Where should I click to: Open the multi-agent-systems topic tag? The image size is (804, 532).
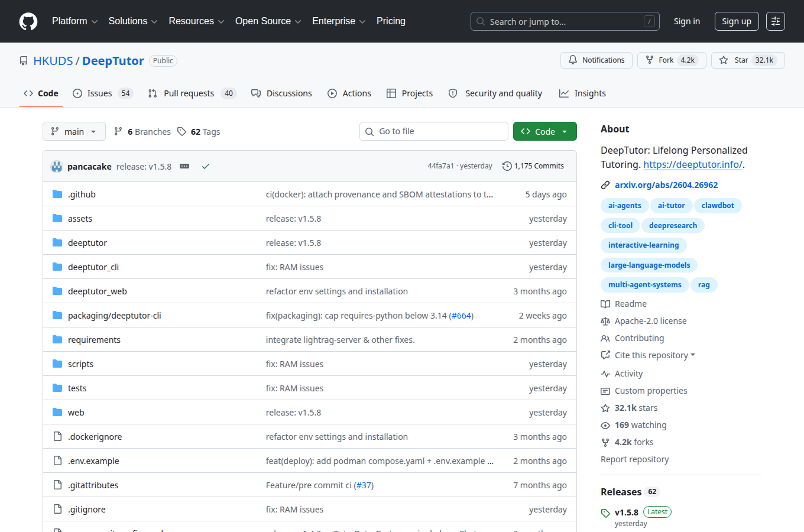tap(645, 285)
